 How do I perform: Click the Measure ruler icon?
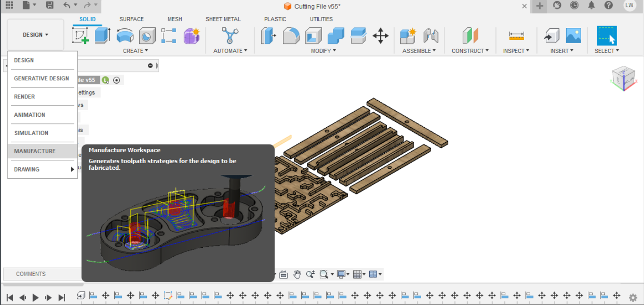tap(517, 35)
